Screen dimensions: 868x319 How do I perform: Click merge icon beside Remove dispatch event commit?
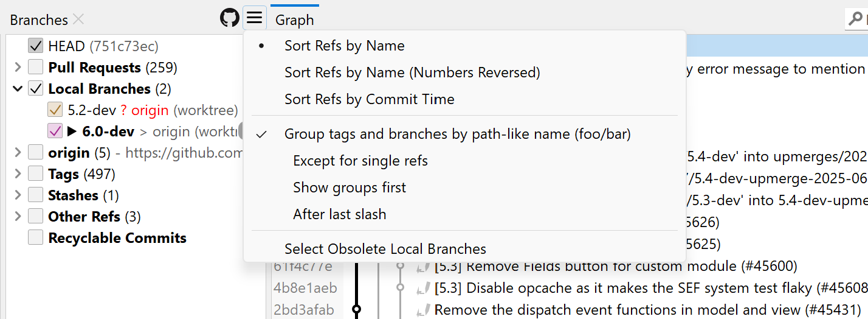tap(423, 310)
